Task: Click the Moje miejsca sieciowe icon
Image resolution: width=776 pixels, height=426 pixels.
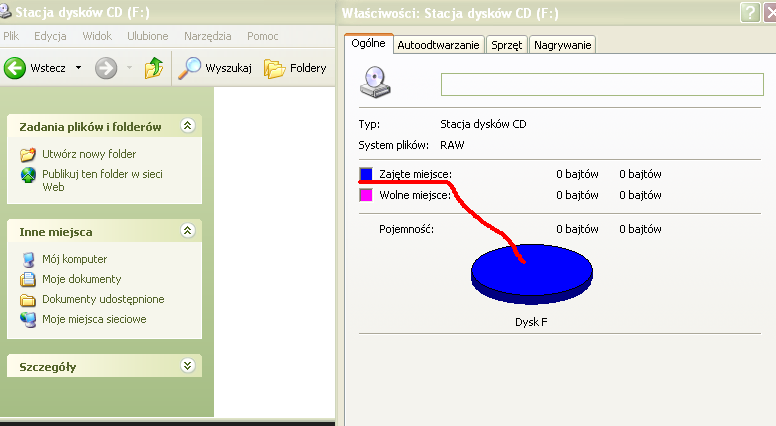Action: click(x=28, y=320)
